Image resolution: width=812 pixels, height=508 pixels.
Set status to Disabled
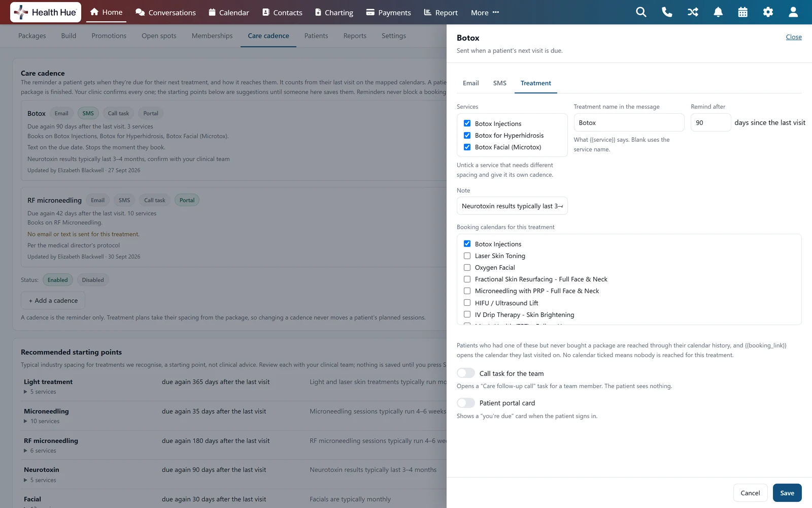[x=93, y=280]
